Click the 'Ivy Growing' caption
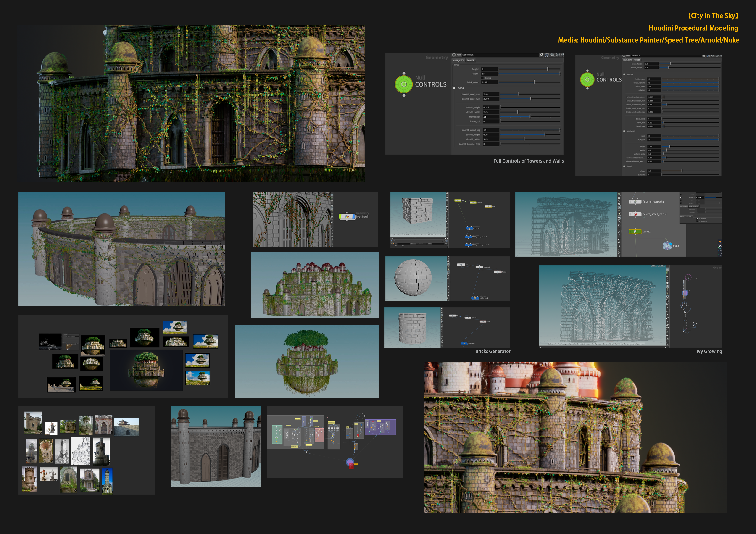 709,351
